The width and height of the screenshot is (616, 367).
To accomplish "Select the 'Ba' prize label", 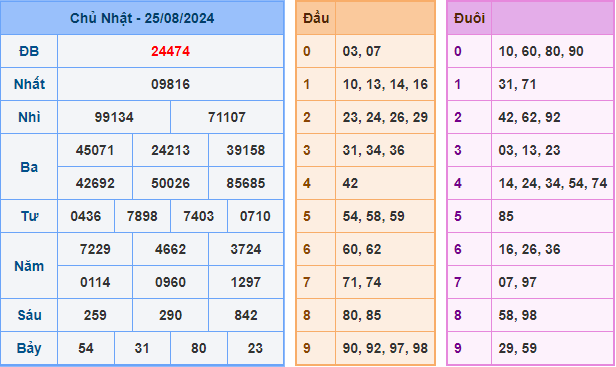I will pyautogui.click(x=29, y=167).
